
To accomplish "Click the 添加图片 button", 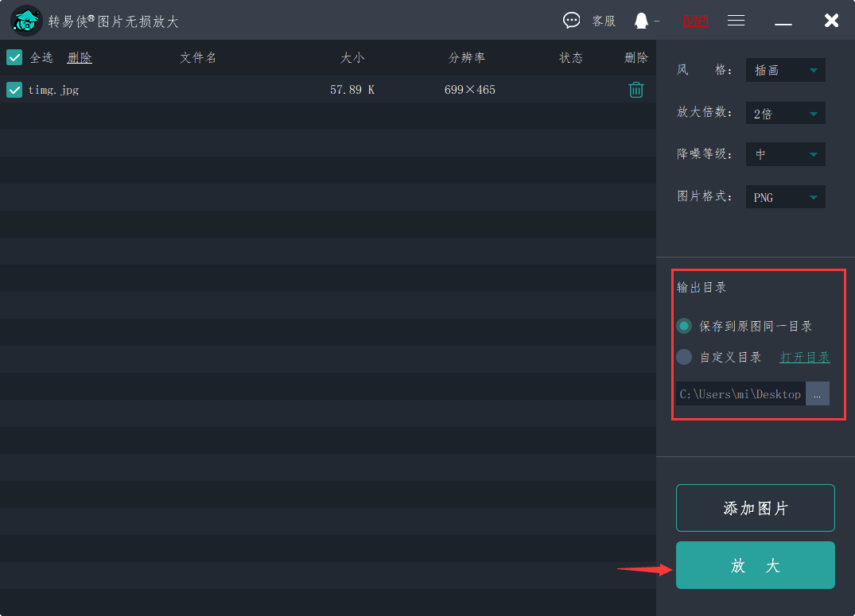I will [756, 508].
